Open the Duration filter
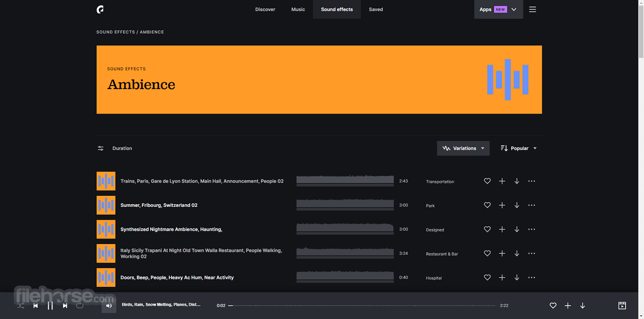The width and height of the screenshot is (644, 319). (122, 148)
